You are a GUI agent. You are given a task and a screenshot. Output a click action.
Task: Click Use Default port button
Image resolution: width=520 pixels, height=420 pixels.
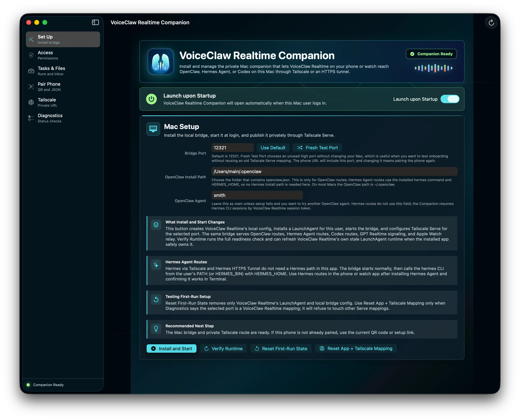273,148
